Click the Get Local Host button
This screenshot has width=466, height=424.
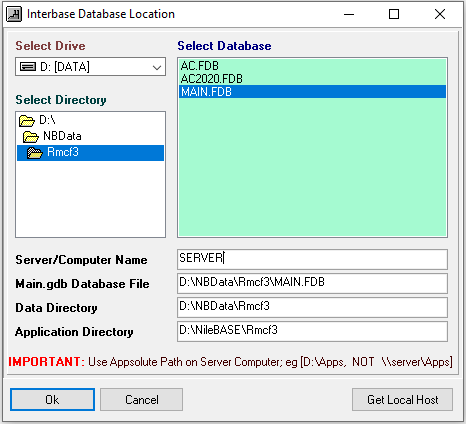402,399
